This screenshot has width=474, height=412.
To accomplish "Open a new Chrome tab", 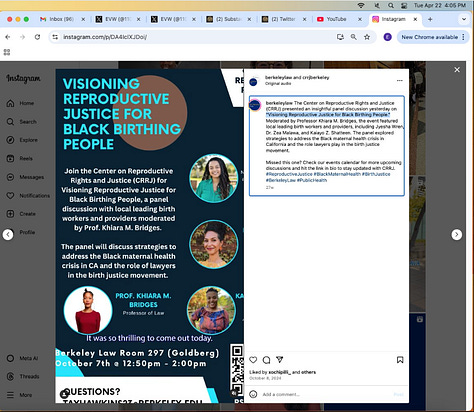I will coord(430,19).
